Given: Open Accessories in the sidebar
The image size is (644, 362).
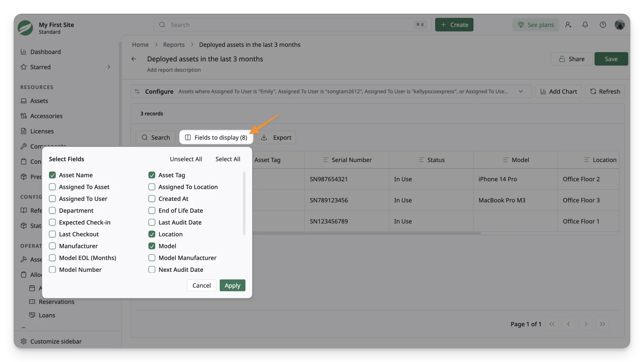Looking at the screenshot, I should tap(46, 116).
